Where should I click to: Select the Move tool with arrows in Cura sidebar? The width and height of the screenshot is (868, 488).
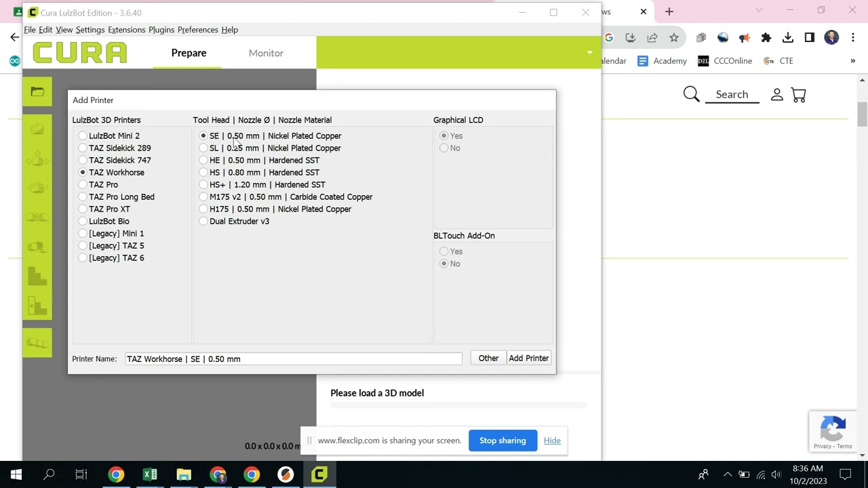(x=37, y=158)
